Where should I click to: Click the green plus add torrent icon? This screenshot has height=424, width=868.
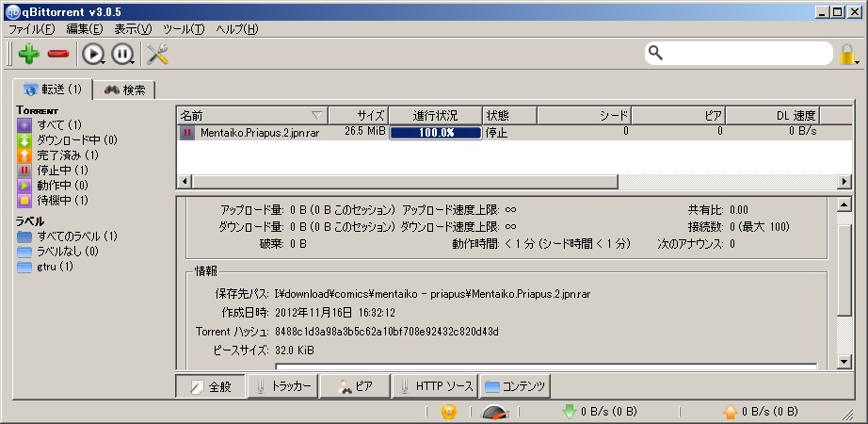[x=28, y=54]
